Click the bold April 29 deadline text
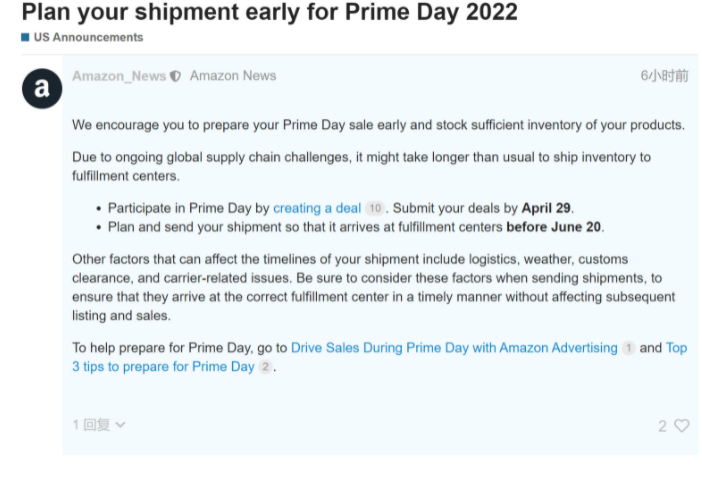 [x=546, y=208]
